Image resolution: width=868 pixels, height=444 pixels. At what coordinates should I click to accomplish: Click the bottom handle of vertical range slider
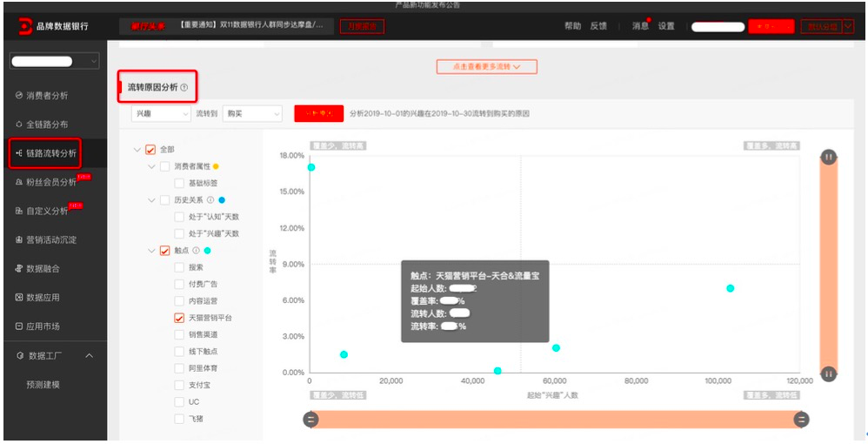pos(829,373)
